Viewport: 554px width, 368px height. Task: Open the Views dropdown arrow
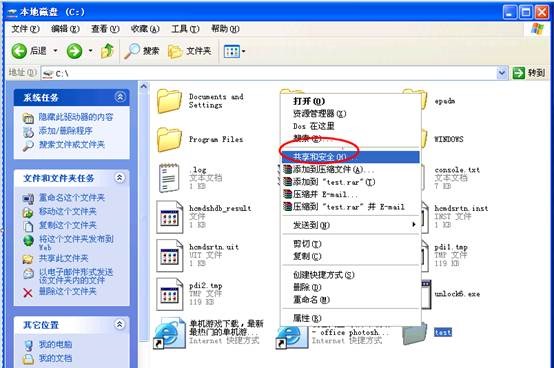(x=243, y=52)
